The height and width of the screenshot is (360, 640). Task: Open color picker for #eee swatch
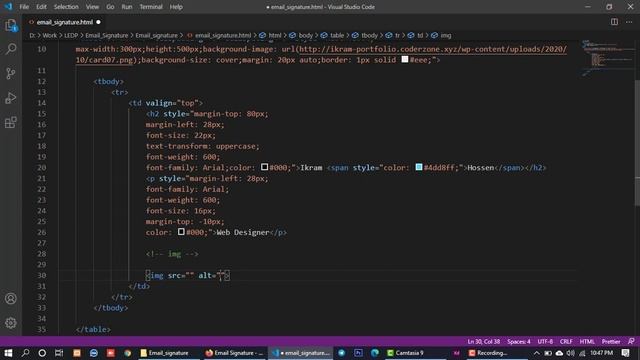(x=405, y=60)
